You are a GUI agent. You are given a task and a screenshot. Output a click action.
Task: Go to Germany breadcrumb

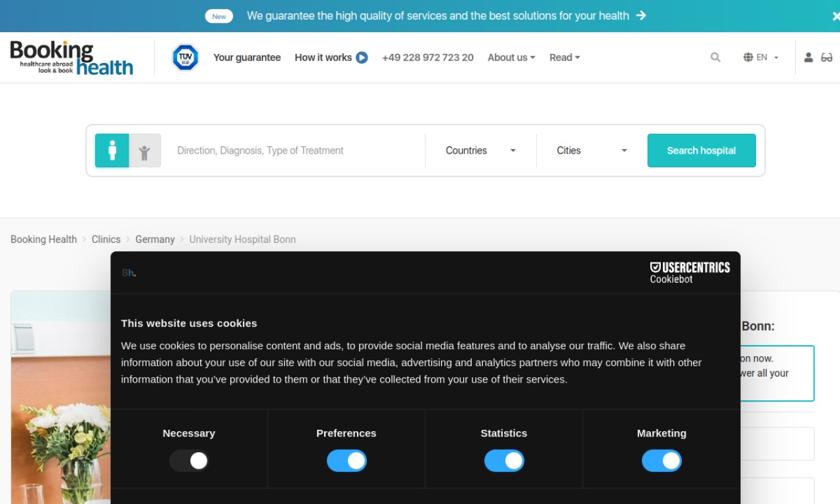pos(155,240)
